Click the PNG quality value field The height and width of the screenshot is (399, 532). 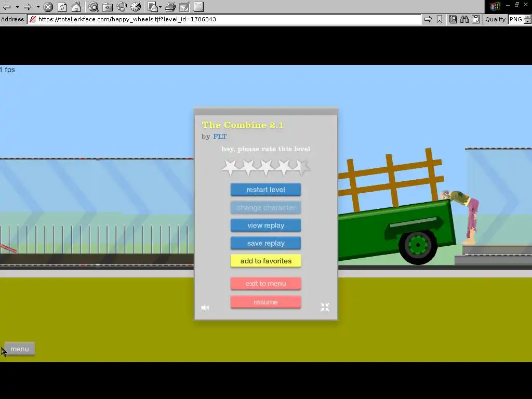pos(516,19)
